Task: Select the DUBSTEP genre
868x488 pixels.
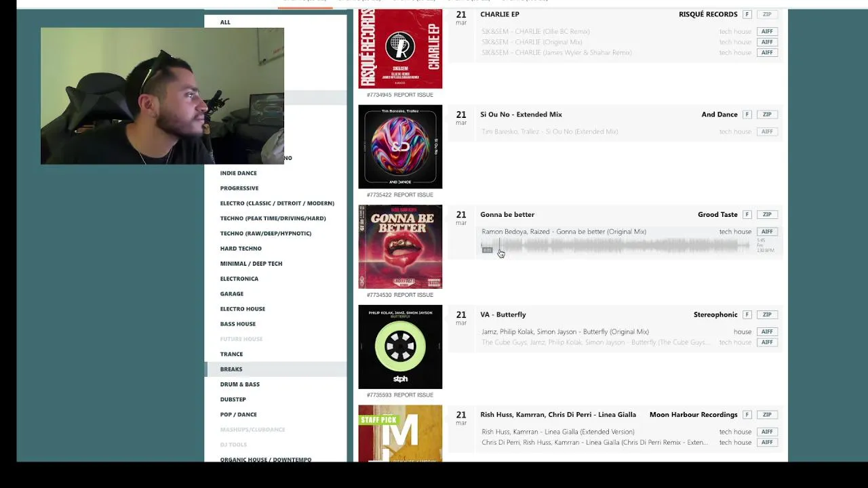Action: pyautogui.click(x=233, y=399)
